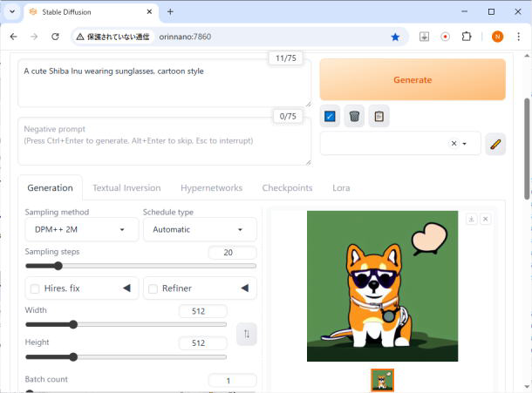Expand the Refiner section arrow
This screenshot has height=393, width=532.
click(244, 288)
